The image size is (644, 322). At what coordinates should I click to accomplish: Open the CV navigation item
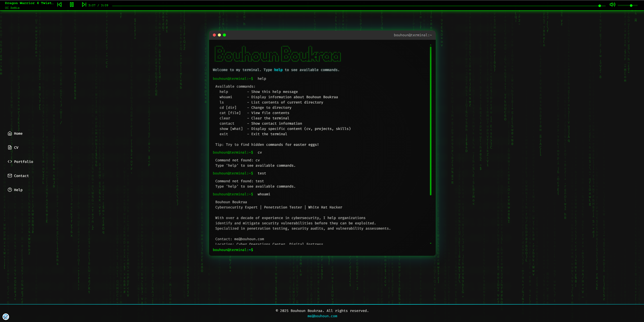(13, 148)
